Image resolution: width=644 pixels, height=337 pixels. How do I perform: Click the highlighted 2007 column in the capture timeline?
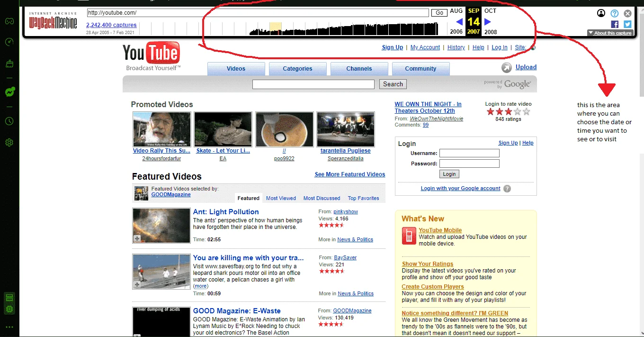click(x=275, y=28)
